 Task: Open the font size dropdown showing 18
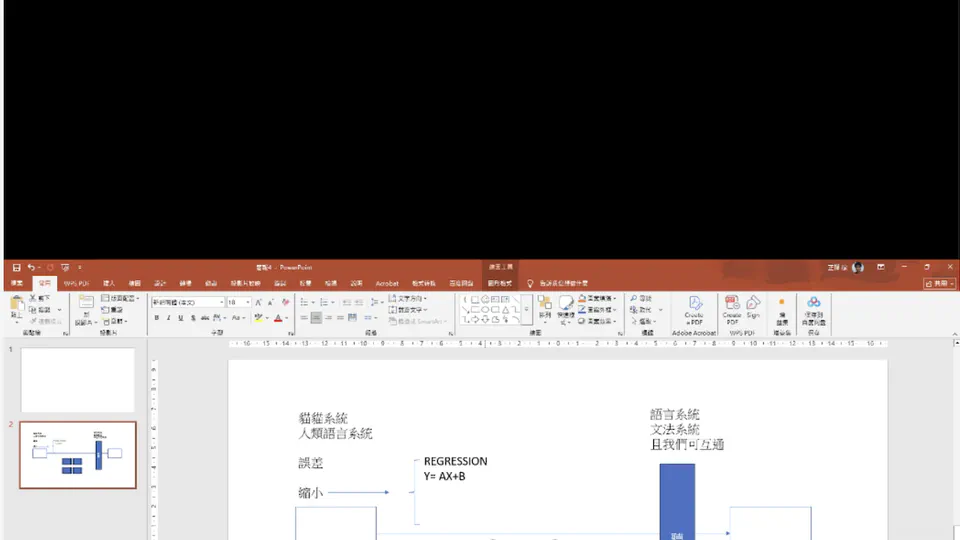tap(247, 302)
